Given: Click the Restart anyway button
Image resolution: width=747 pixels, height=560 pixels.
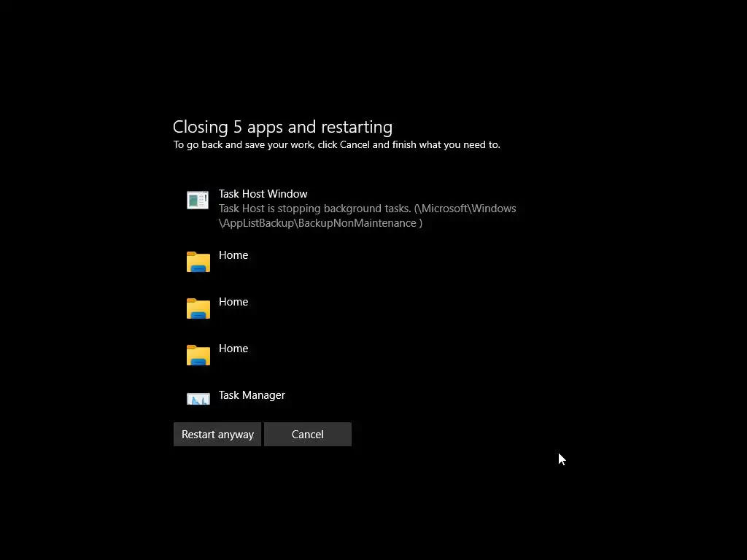Looking at the screenshot, I should tap(217, 435).
